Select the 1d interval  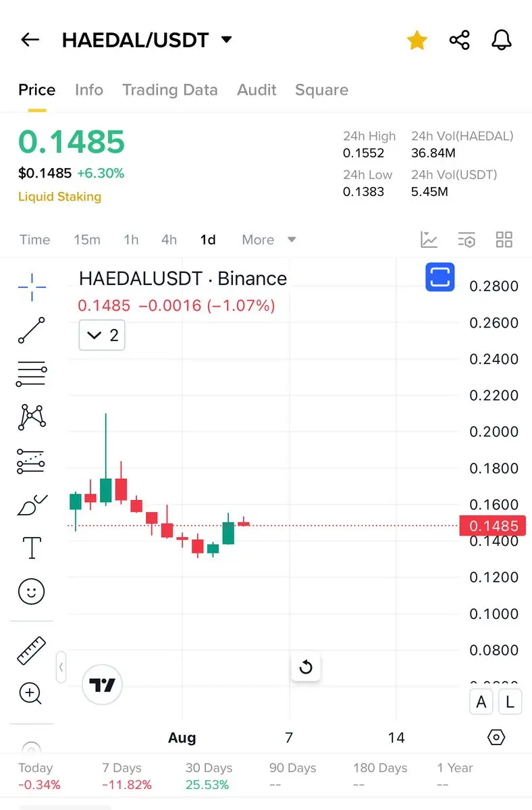point(208,240)
